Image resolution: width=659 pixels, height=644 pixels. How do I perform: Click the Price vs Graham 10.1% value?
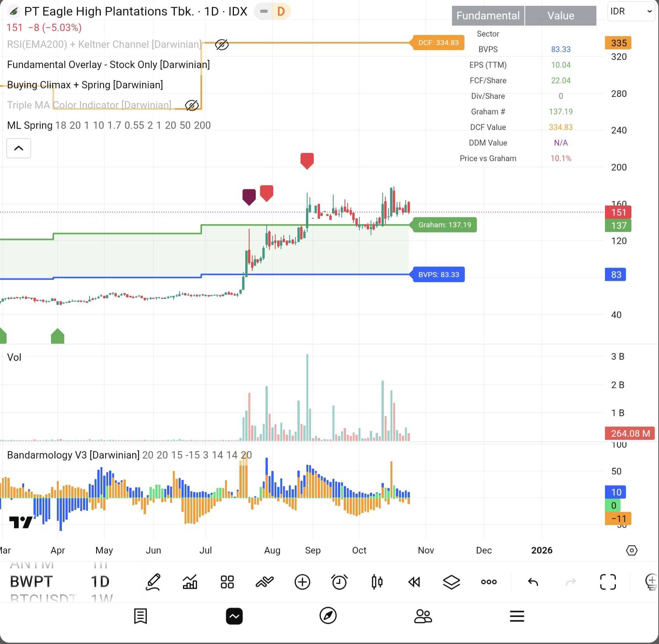click(x=561, y=158)
